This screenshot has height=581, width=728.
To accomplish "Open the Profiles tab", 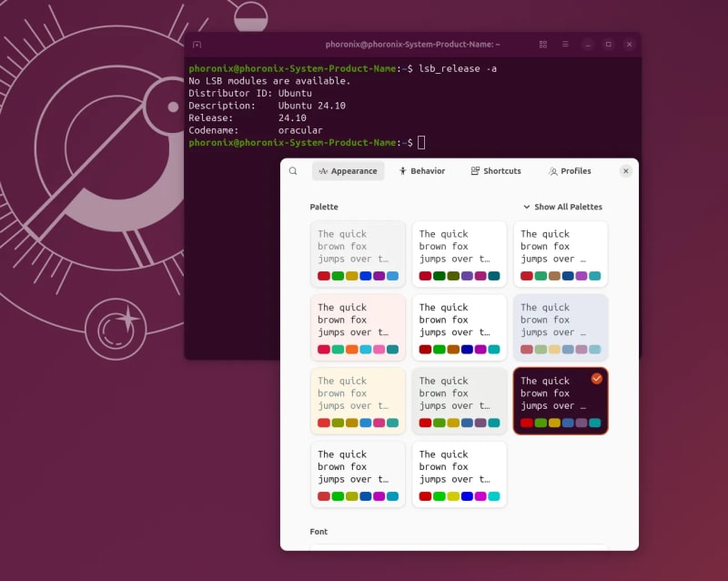I will [x=570, y=171].
